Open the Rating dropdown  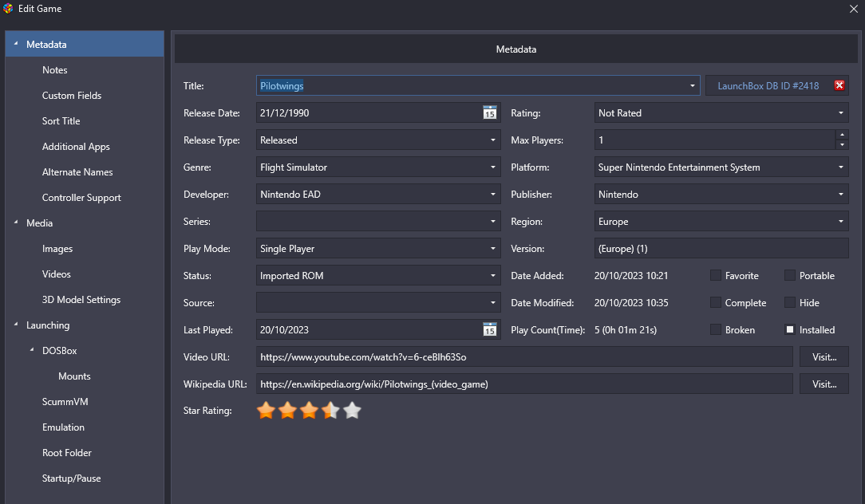click(x=841, y=113)
